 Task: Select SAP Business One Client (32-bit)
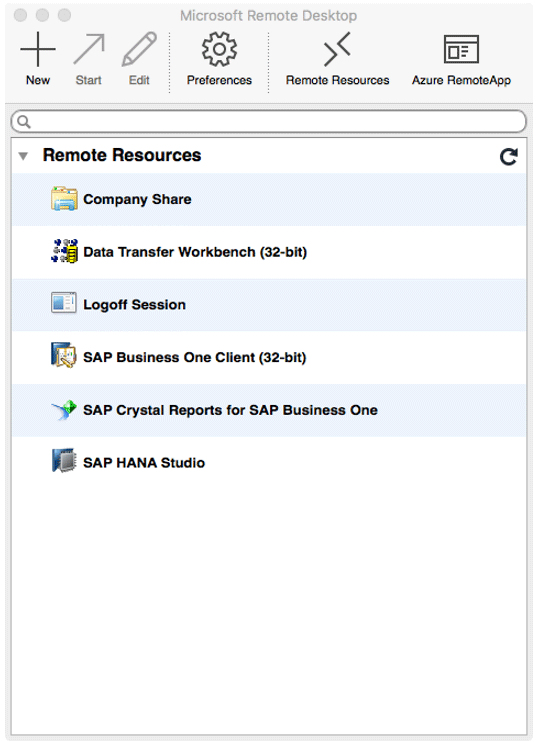[269, 357]
